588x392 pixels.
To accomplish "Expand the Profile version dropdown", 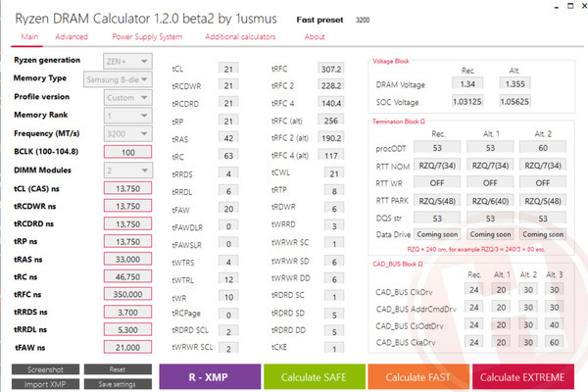I will click(x=127, y=98).
